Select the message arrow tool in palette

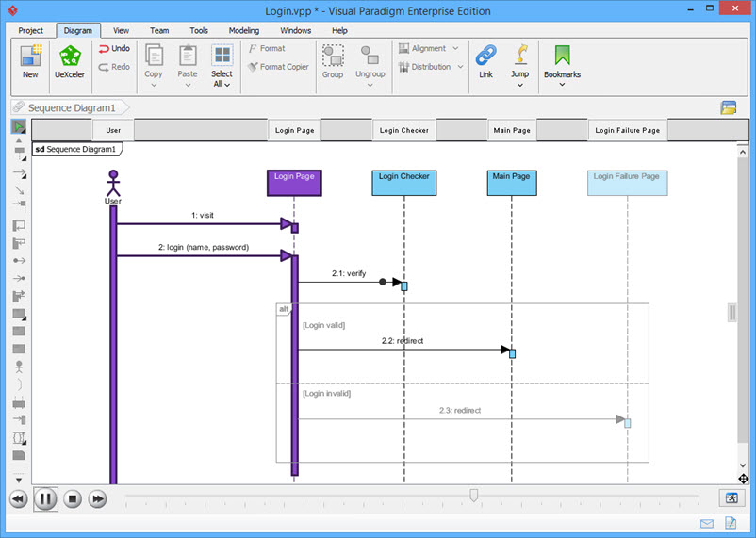(x=19, y=172)
